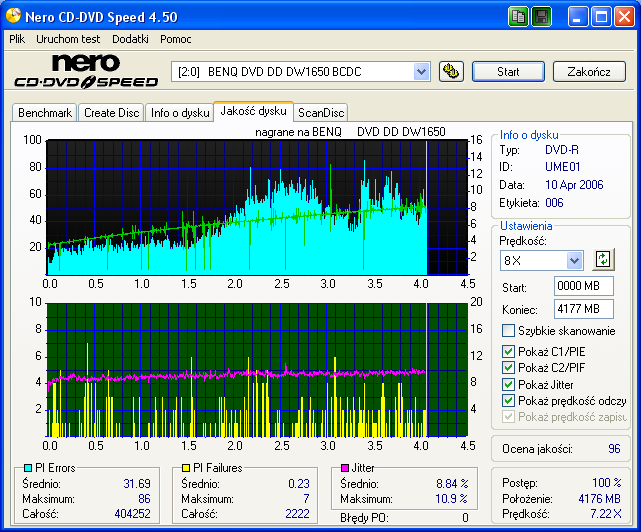Click the Nero disc icon in title bar
The width and height of the screenshot is (641, 532).
point(13,16)
